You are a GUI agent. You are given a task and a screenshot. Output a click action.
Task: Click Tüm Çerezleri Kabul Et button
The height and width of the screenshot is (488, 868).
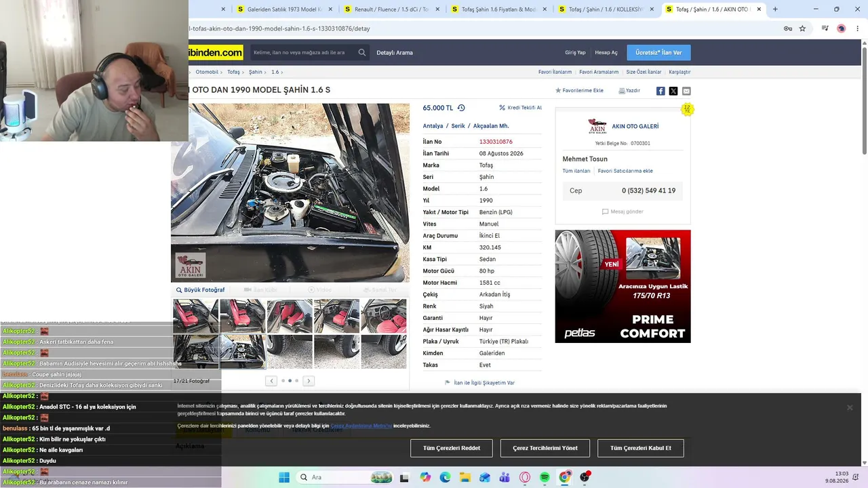pos(641,448)
